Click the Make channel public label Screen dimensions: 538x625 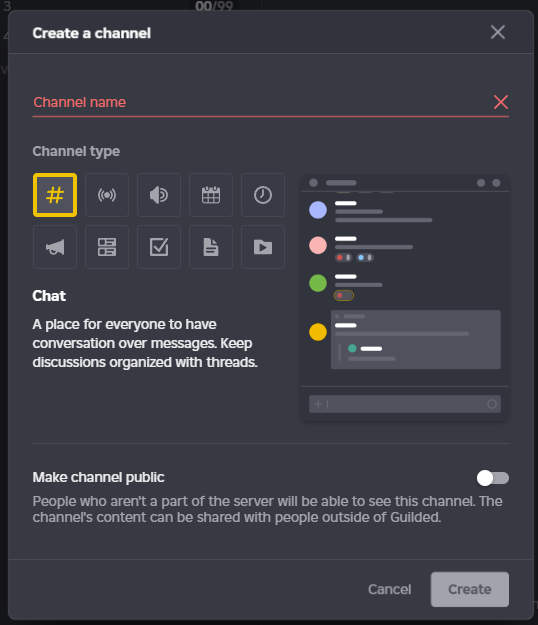tap(98, 478)
